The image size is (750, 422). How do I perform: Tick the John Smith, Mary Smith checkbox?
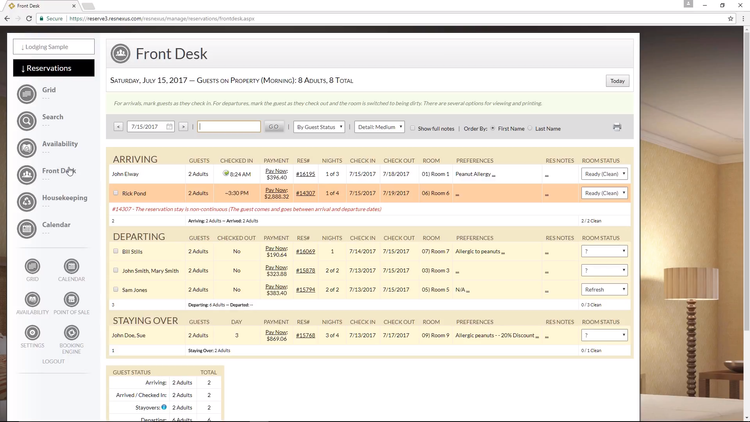pos(115,270)
